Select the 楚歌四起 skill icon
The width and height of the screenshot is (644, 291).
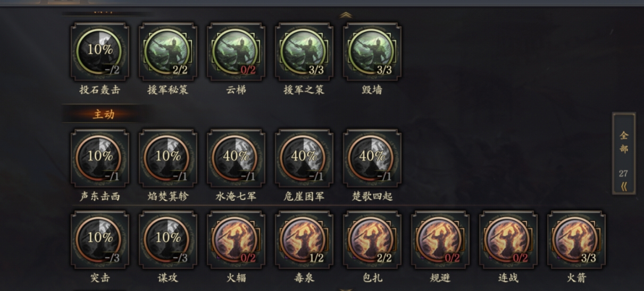(x=372, y=158)
